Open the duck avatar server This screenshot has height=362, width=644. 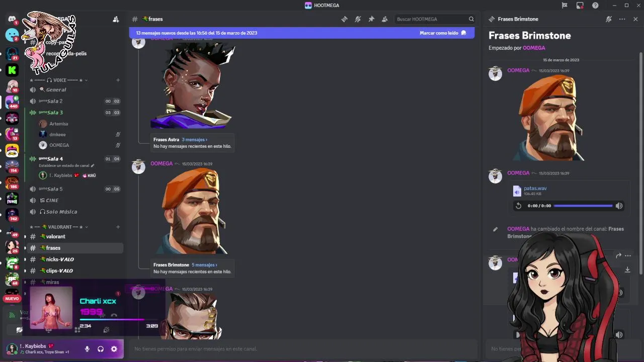pos(12,150)
